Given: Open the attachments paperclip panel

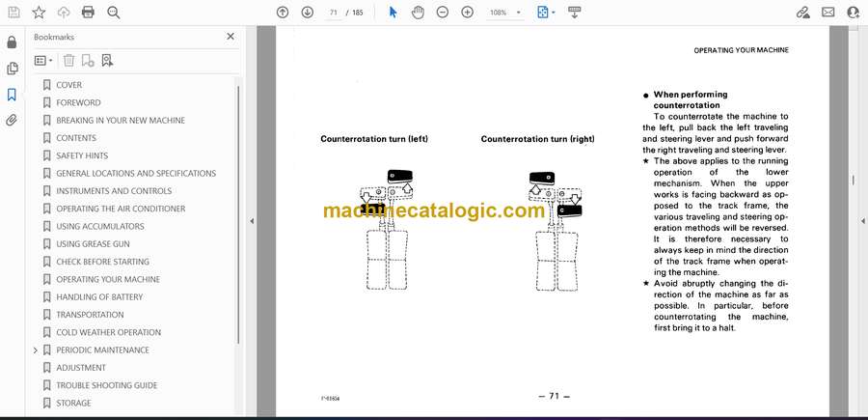Looking at the screenshot, I should (x=12, y=121).
